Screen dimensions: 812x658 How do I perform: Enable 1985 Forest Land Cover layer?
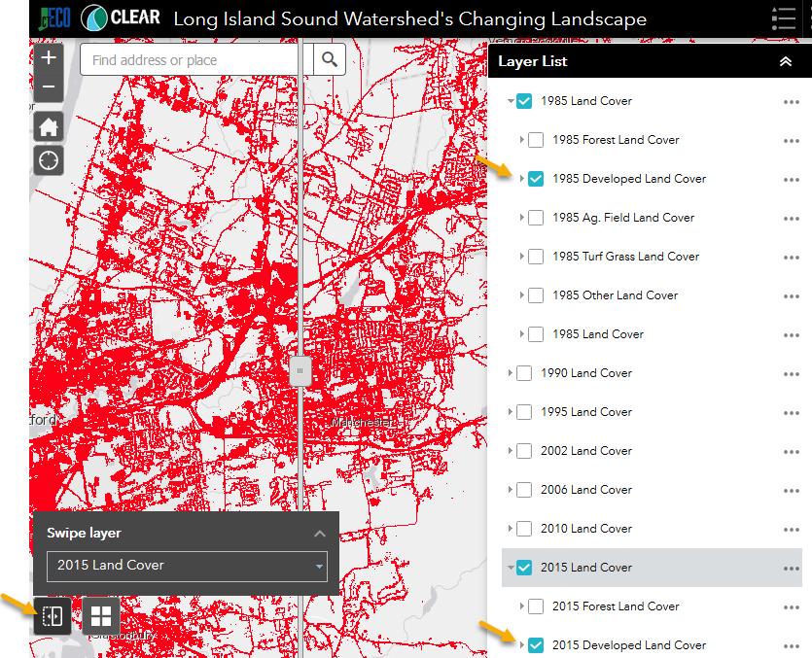[536, 140]
